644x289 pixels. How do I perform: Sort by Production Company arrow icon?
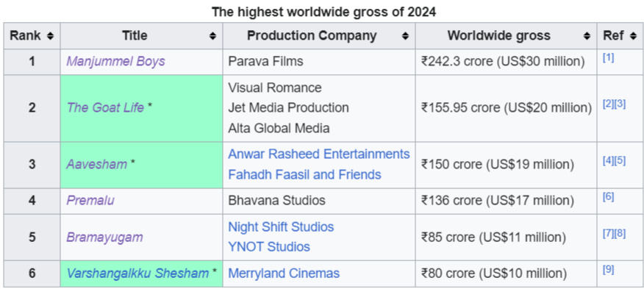(405, 36)
